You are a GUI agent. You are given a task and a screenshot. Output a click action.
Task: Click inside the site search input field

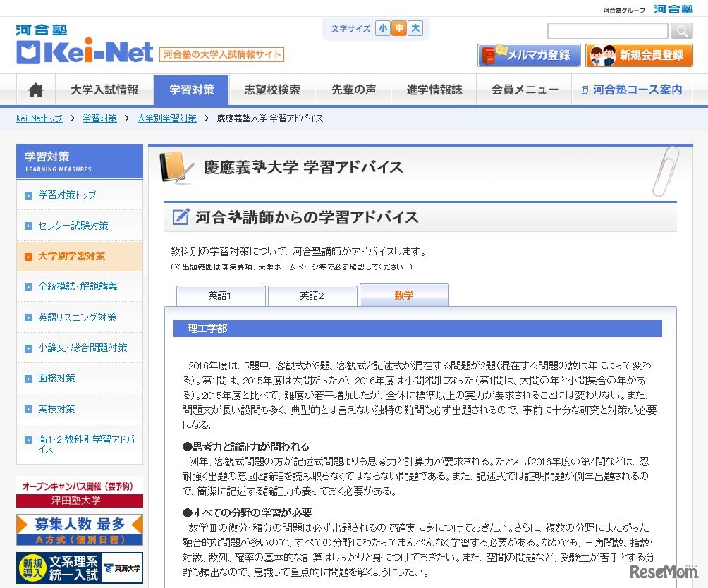pos(607,30)
